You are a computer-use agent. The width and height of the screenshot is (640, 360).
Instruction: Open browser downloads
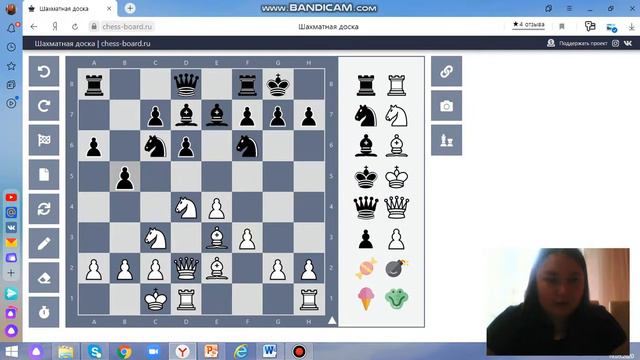(631, 27)
